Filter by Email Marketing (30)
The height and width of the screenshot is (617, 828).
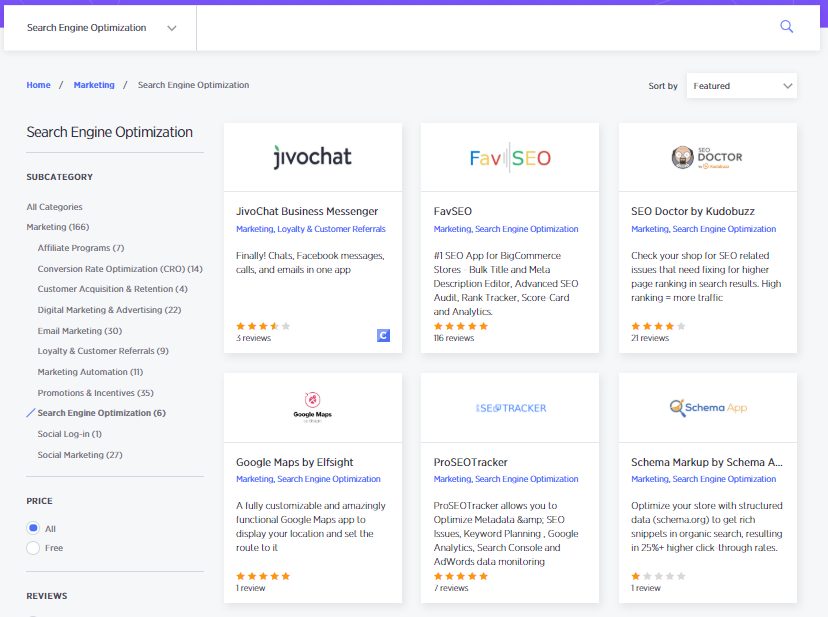[80, 331]
